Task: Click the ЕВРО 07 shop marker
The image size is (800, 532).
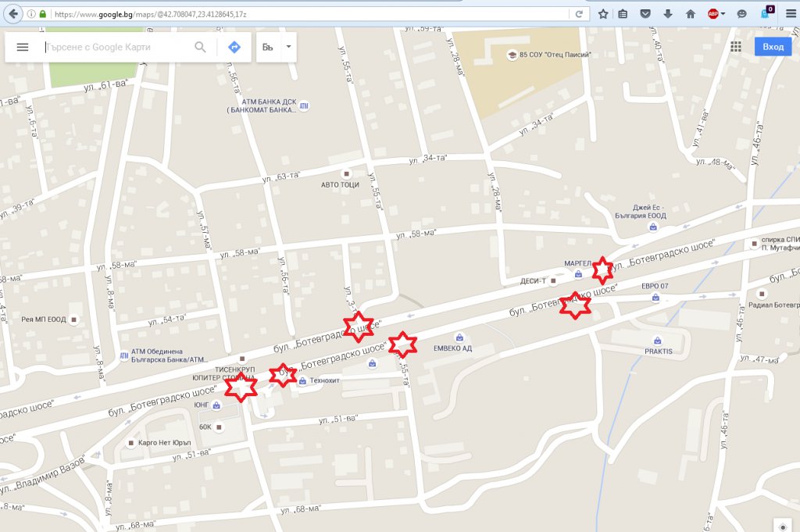Action: 655,298
